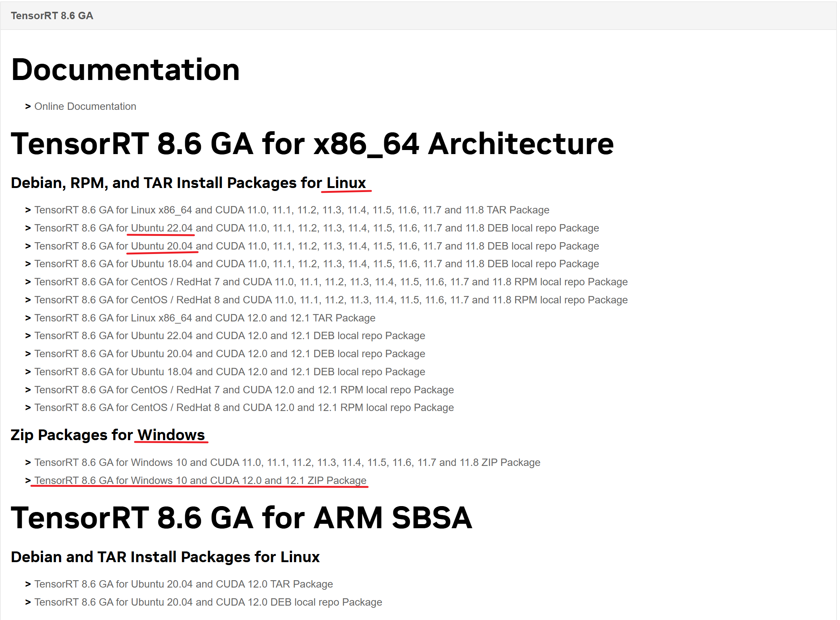Open Windows 10 CUDA 11.0–11.8 ZIP Package link
Screen dimensions: 840x620
287,462
